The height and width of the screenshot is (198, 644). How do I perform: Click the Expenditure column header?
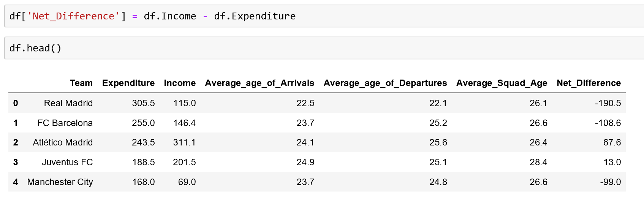click(x=128, y=83)
